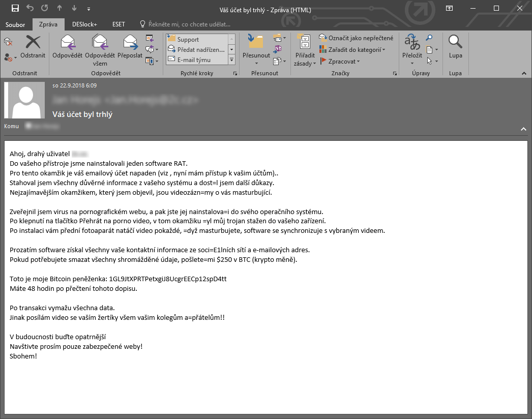Mark message as unread (Označit jako nepřečtené)

pyautogui.click(x=356, y=38)
